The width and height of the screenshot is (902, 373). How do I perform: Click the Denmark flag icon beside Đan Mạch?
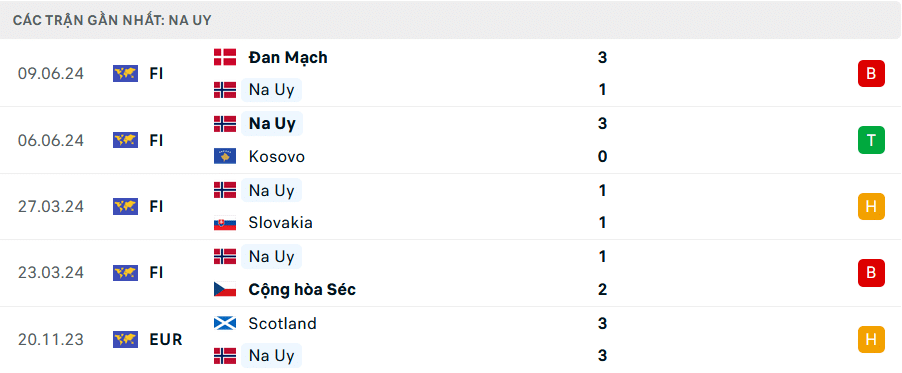point(225,57)
